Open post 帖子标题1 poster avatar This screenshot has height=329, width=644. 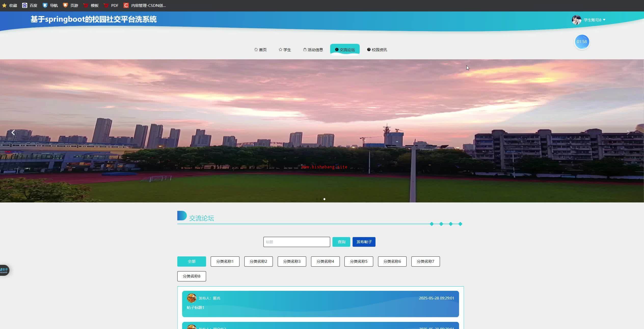[x=192, y=298]
